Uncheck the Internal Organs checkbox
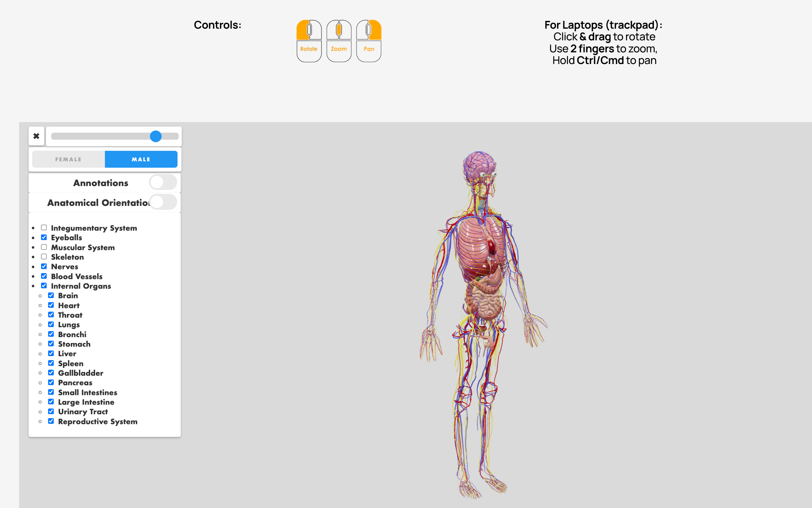Viewport: 812px width, 508px height. point(44,285)
